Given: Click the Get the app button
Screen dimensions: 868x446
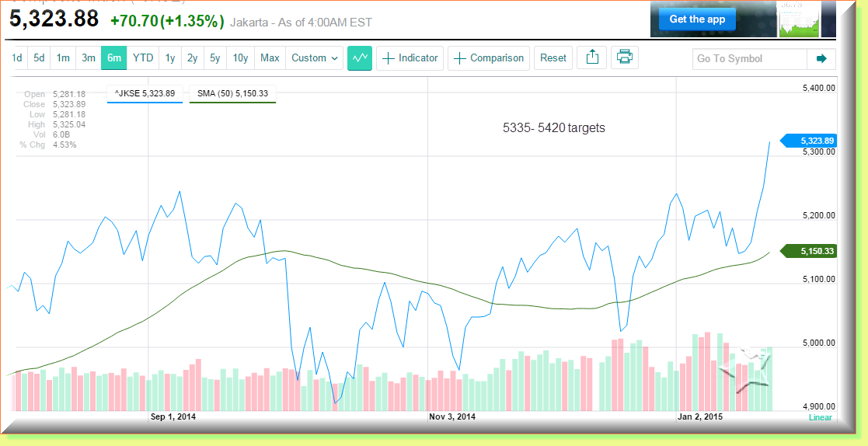Looking at the screenshot, I should point(697,19).
